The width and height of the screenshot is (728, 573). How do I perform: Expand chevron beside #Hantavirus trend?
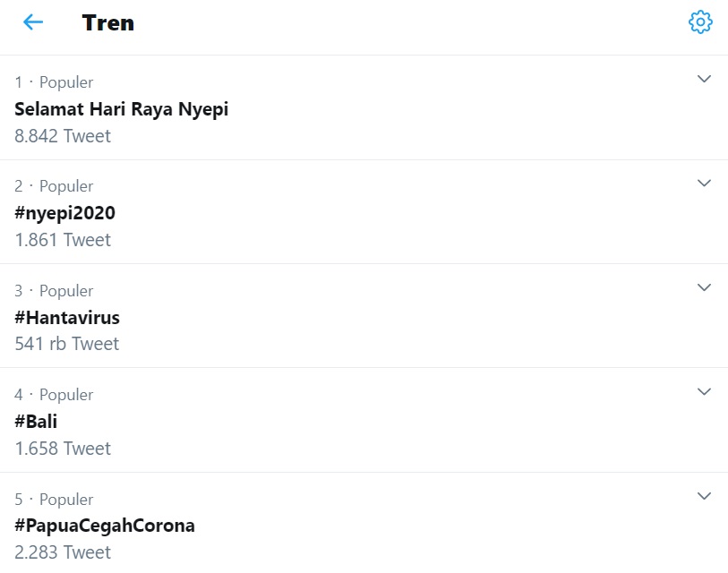pos(704,287)
